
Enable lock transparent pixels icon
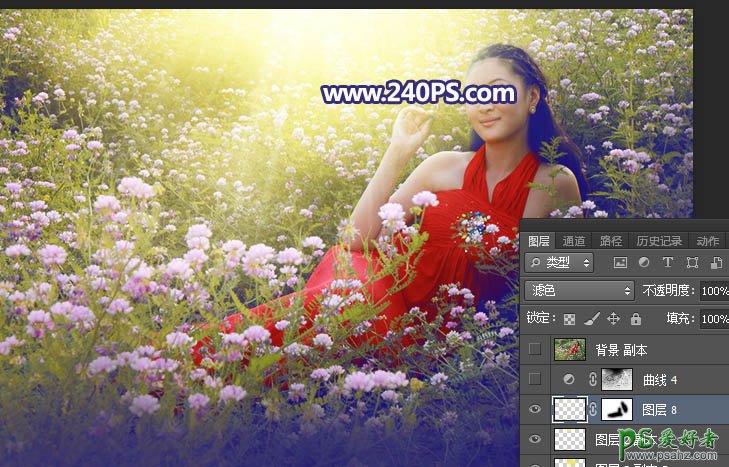coord(571,319)
